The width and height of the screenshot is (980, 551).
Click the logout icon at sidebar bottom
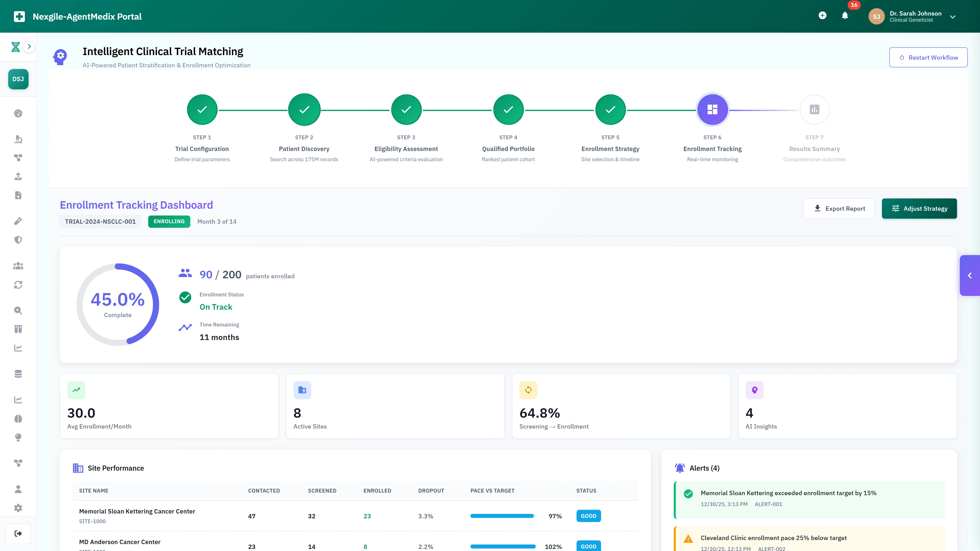(18, 533)
